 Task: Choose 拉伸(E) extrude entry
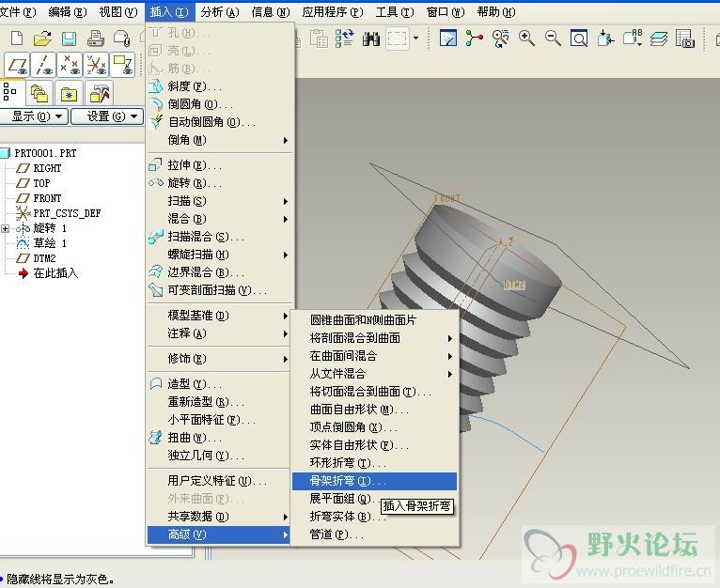click(x=220, y=165)
